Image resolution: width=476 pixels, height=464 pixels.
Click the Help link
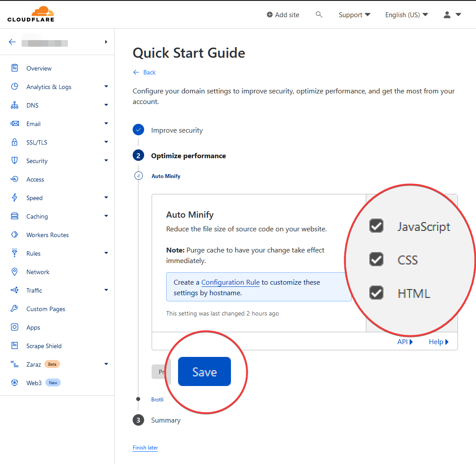click(x=439, y=342)
